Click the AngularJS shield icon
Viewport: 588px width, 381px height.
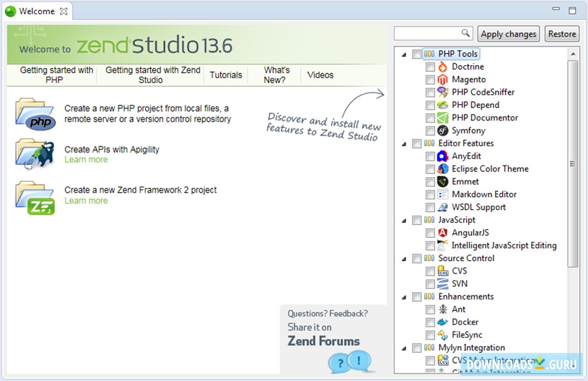coord(442,233)
